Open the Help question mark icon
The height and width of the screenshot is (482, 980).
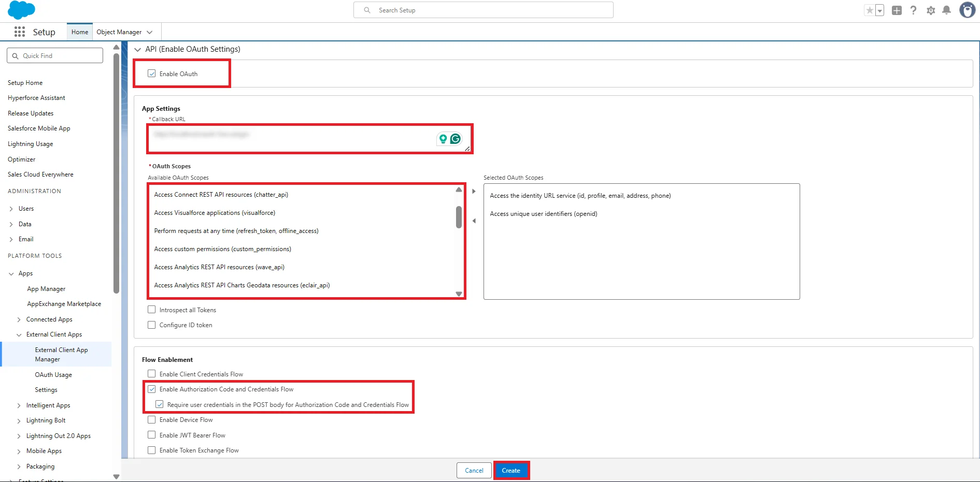913,10
